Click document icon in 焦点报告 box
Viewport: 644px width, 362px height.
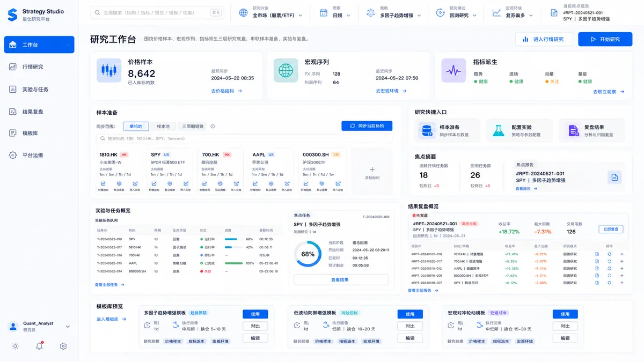[x=614, y=177]
